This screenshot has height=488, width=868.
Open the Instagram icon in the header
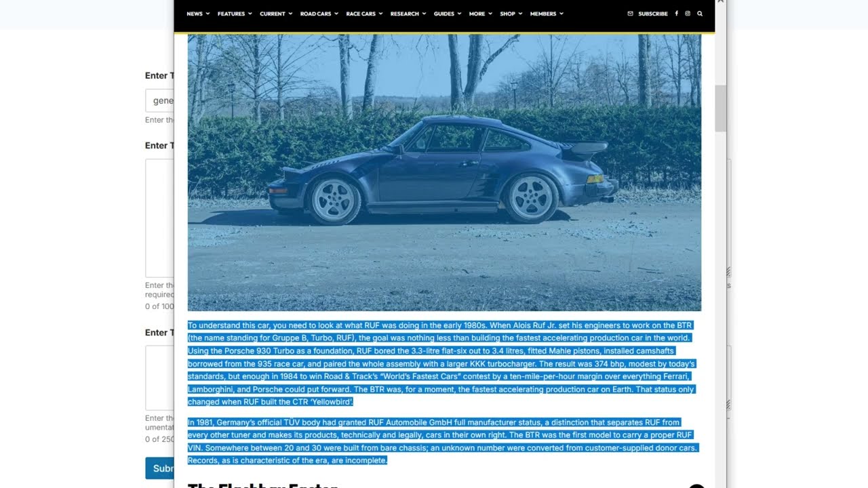pos(688,14)
